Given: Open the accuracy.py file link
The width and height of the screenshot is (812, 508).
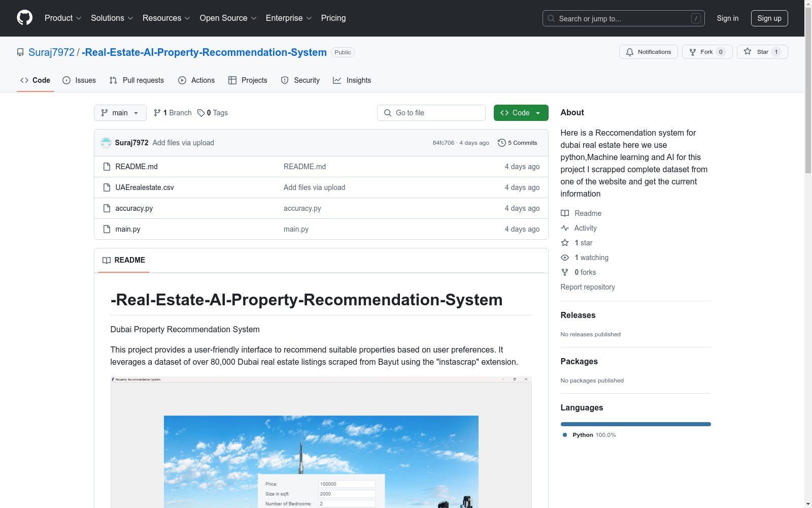Looking at the screenshot, I should point(134,208).
